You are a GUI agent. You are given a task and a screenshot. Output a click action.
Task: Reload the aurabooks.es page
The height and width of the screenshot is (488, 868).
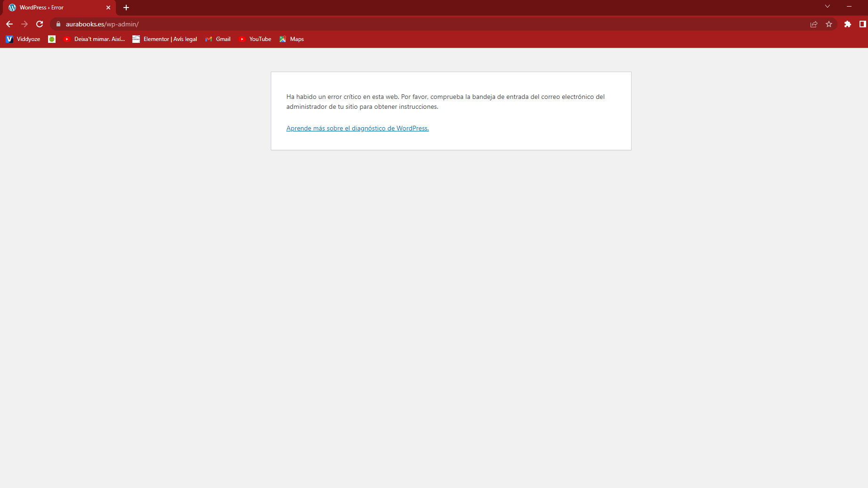(40, 24)
